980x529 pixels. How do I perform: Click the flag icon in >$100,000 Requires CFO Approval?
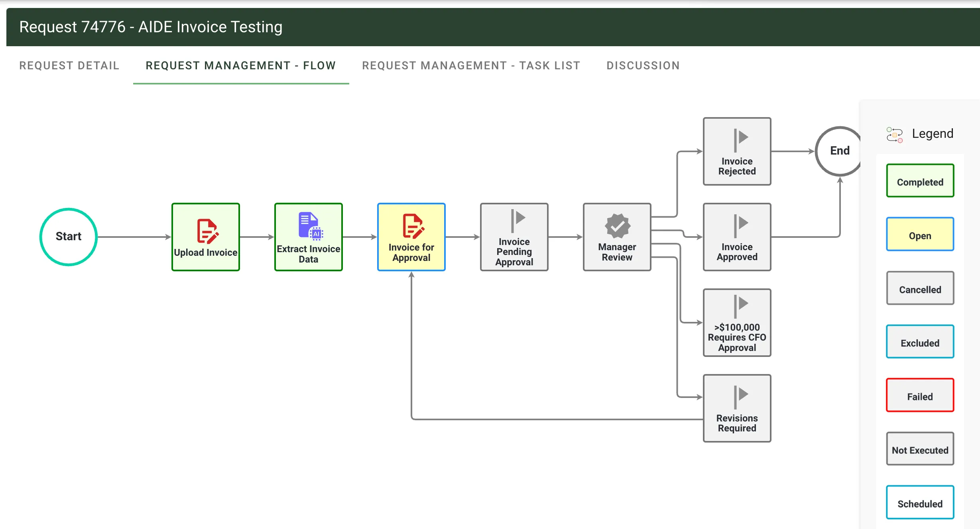pos(740,306)
